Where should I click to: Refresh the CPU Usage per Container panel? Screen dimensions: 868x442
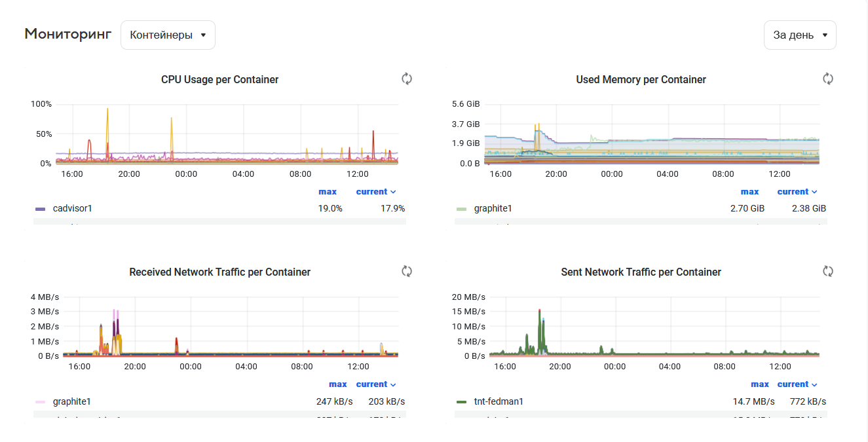pos(407,79)
